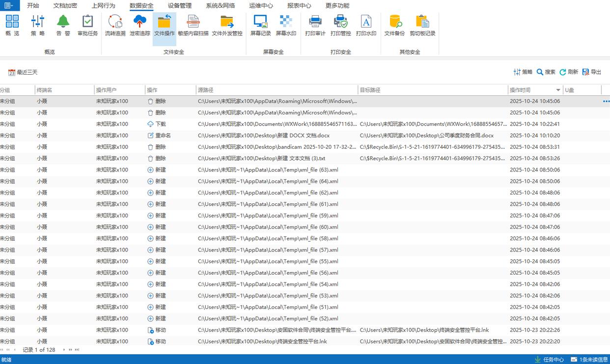This screenshot has width=610, height=364.
Task: Switch to the 设备管理 tab
Action: point(180,6)
